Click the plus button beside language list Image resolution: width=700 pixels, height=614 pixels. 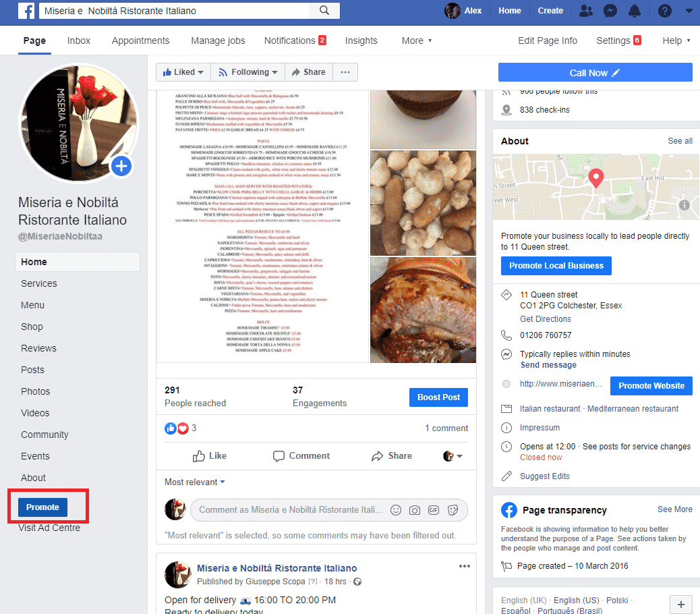pyautogui.click(x=681, y=605)
